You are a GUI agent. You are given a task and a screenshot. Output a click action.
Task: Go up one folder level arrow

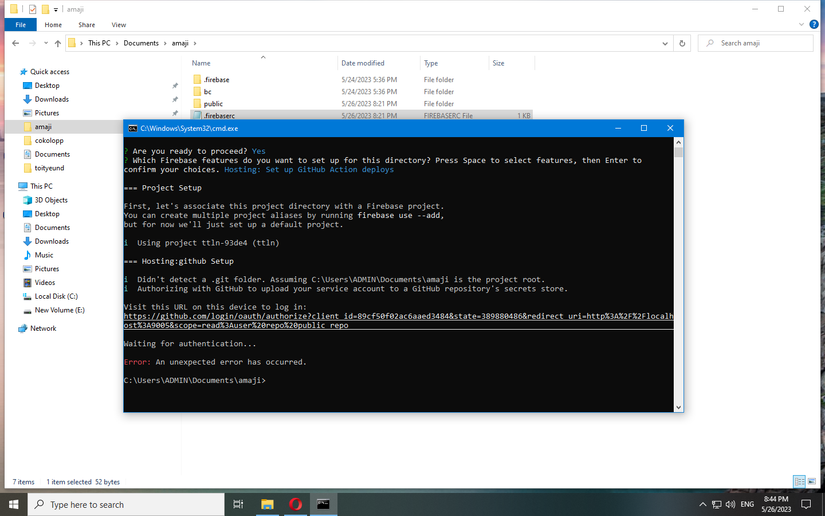pos(57,43)
